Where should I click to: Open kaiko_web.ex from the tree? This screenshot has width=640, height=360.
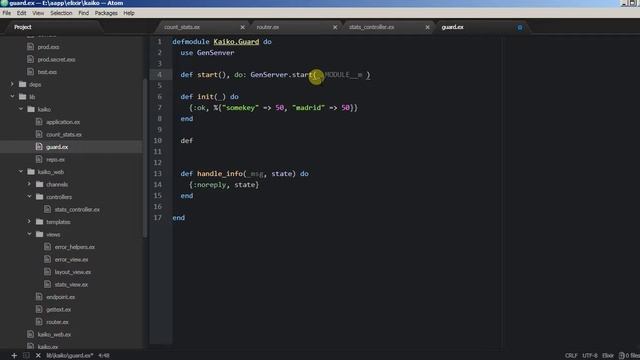click(54, 335)
